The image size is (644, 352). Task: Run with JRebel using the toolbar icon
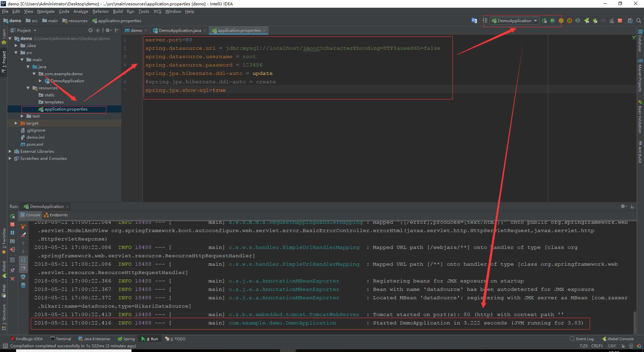pyautogui.click(x=586, y=21)
